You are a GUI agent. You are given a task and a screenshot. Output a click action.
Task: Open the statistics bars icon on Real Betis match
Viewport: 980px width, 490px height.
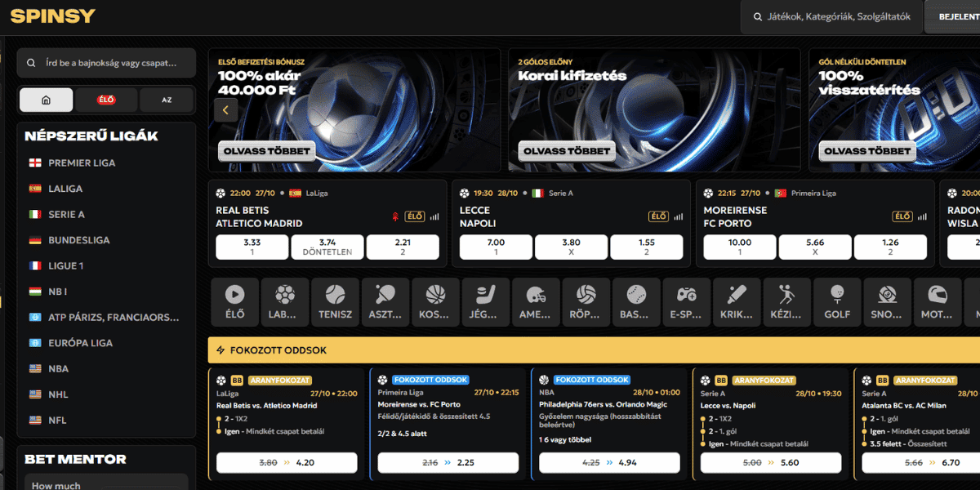click(434, 216)
